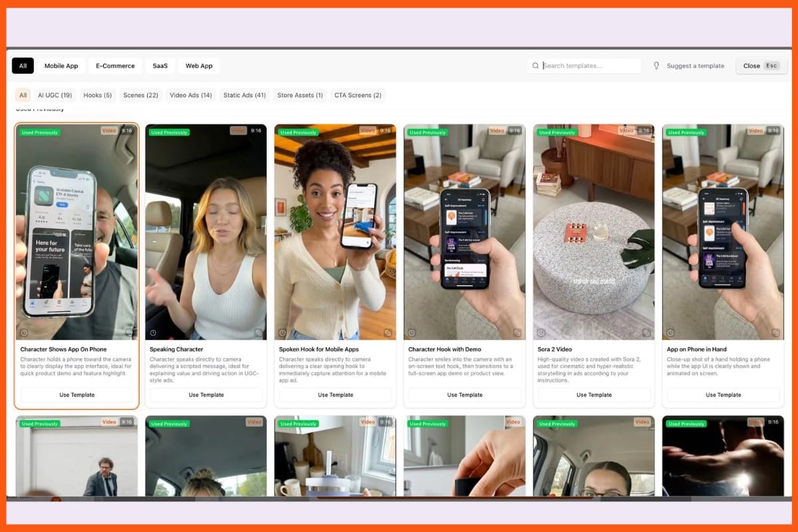Click clock icon on Speaking Character thumbnail

coord(153,332)
